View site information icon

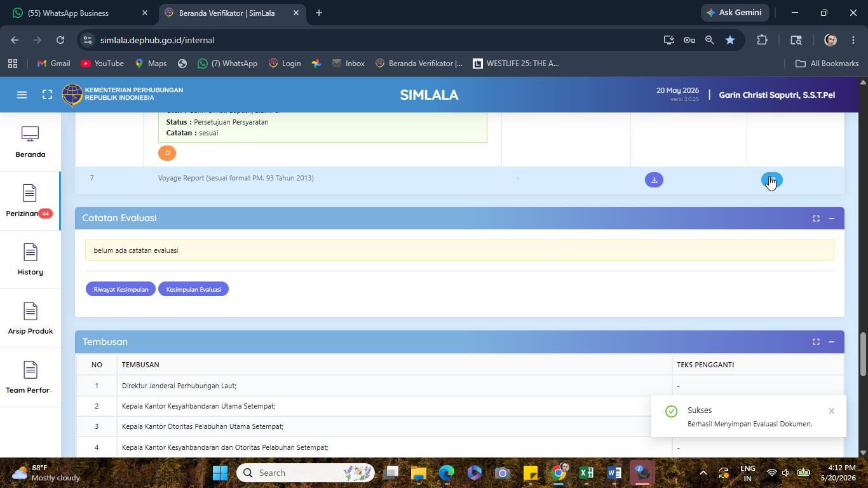pyautogui.click(x=88, y=40)
